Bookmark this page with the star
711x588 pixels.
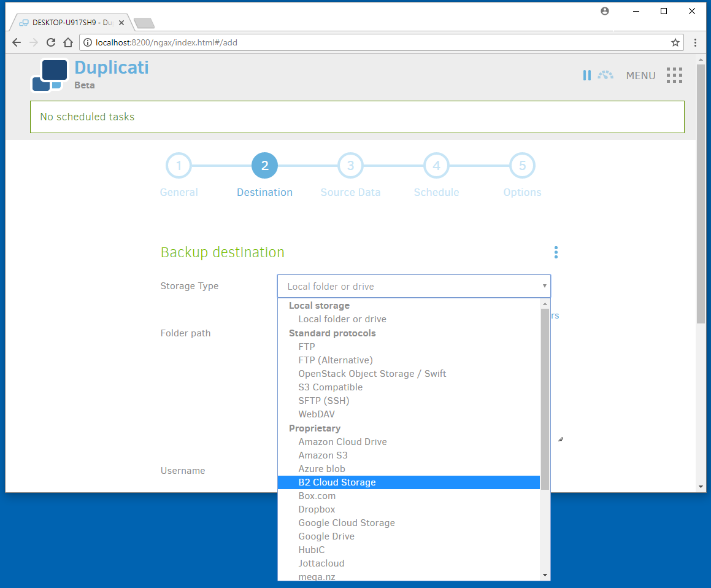tap(675, 42)
